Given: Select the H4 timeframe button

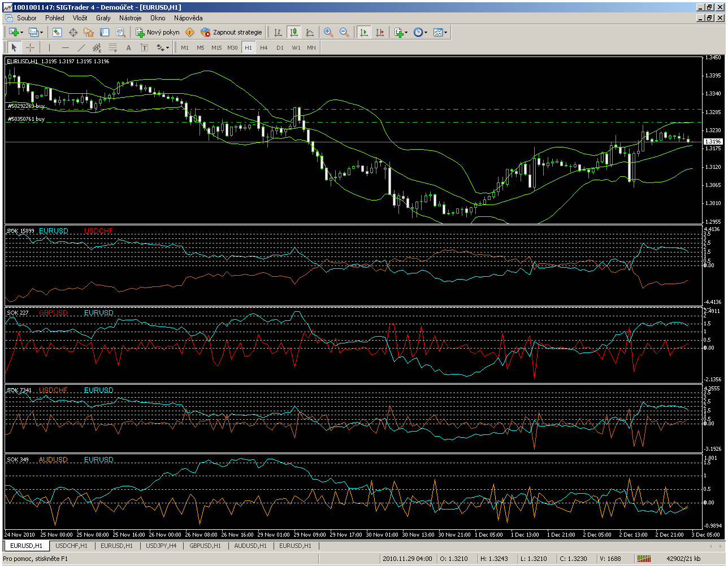Looking at the screenshot, I should 264,48.
